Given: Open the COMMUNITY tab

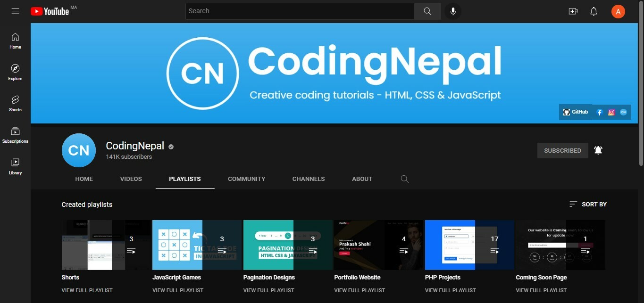Looking at the screenshot, I should pyautogui.click(x=246, y=179).
